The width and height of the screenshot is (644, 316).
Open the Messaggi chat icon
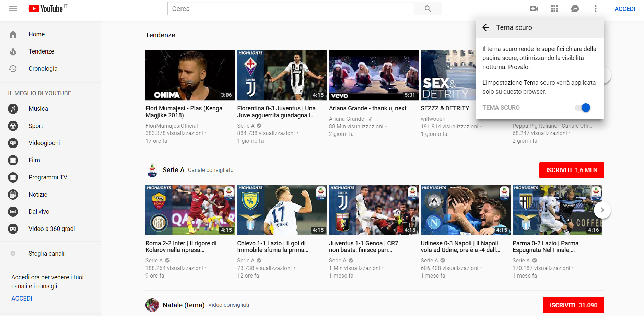[x=575, y=9]
